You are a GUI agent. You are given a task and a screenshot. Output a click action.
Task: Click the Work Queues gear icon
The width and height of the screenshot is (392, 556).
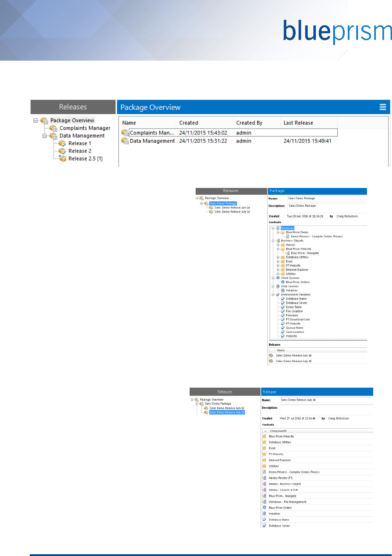(278, 278)
